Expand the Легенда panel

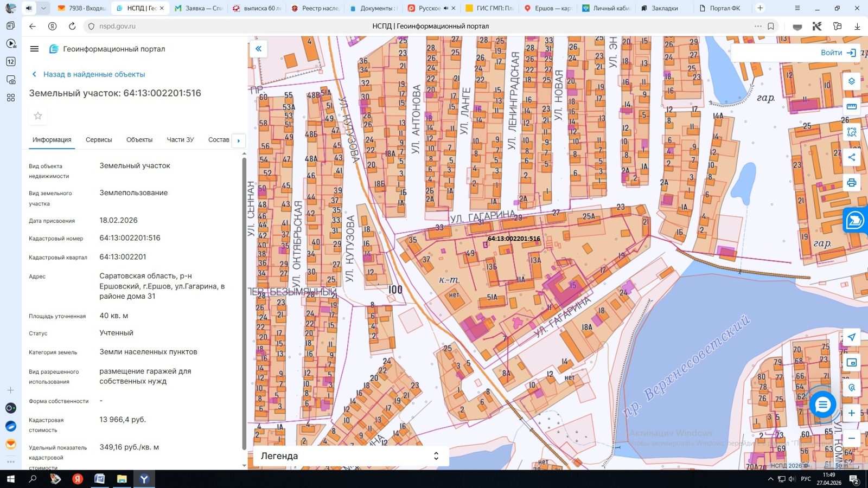(351, 456)
